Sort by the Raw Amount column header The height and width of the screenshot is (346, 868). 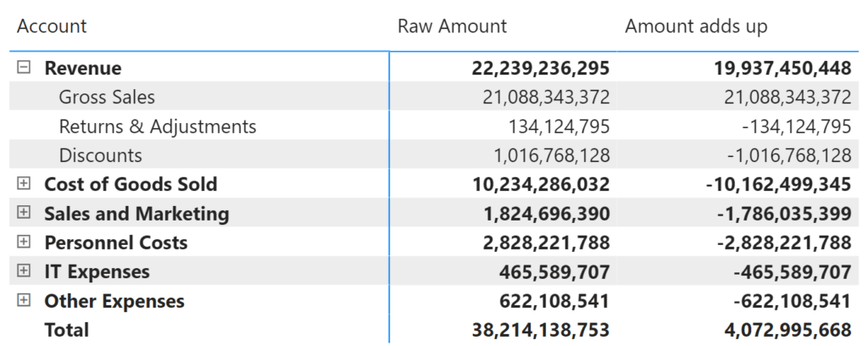pos(452,26)
